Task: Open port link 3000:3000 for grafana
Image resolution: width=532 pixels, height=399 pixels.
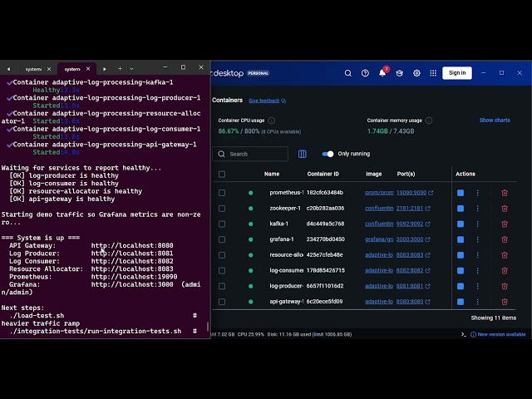Action: click(413, 239)
